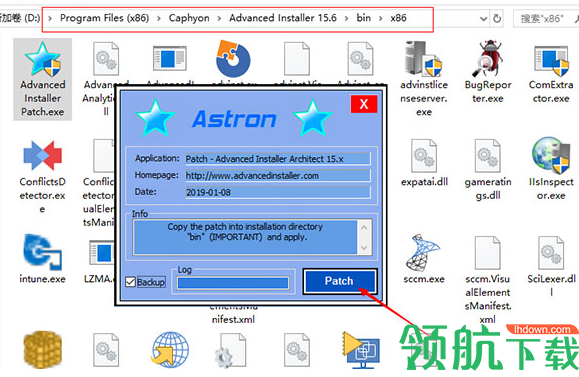Go to Program Files (x86) breadcrumb
The height and width of the screenshot is (377, 579).
click(x=105, y=18)
